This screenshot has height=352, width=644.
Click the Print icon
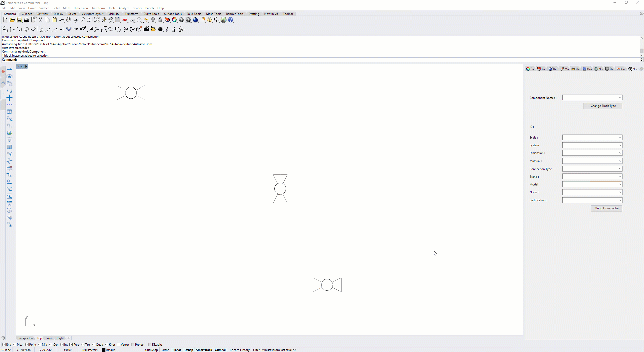pos(26,20)
